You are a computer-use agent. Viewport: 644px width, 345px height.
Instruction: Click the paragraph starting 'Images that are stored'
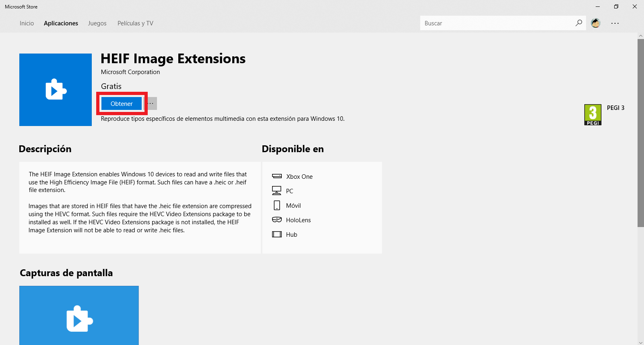click(x=140, y=218)
